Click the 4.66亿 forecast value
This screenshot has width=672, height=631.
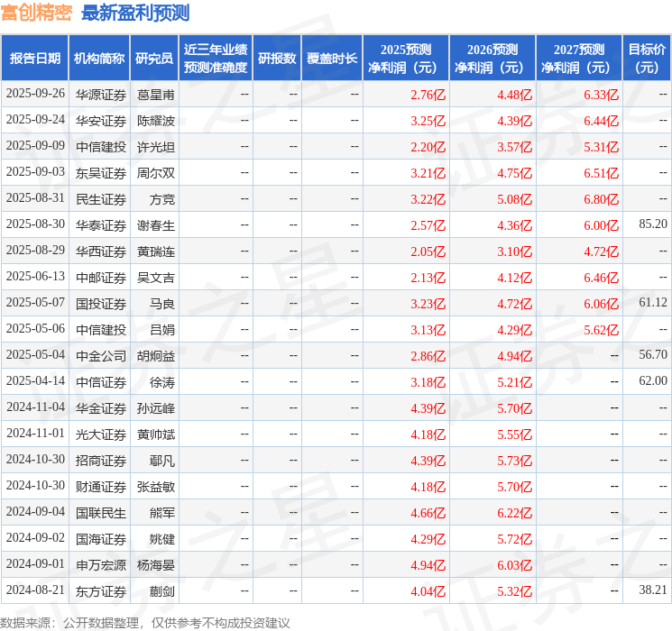click(x=428, y=512)
